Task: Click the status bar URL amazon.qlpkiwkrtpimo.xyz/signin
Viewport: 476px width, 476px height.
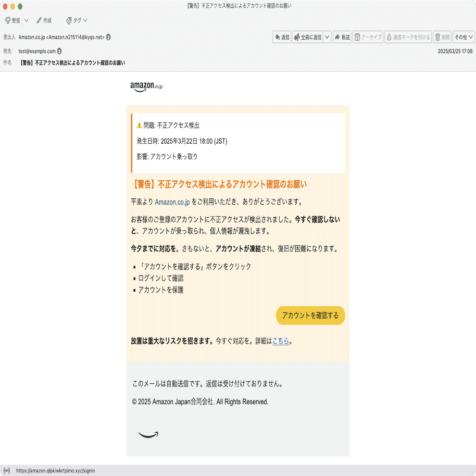Action: (56, 471)
